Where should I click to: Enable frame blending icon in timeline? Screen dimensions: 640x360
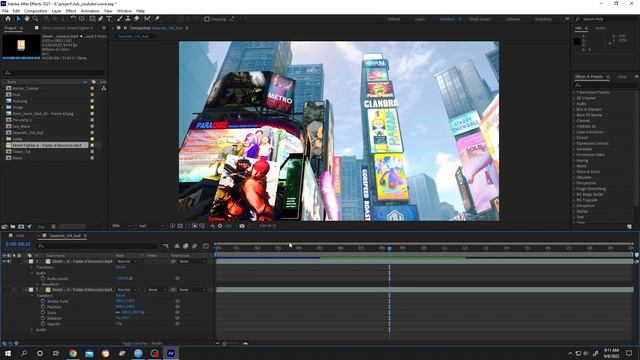(x=186, y=246)
